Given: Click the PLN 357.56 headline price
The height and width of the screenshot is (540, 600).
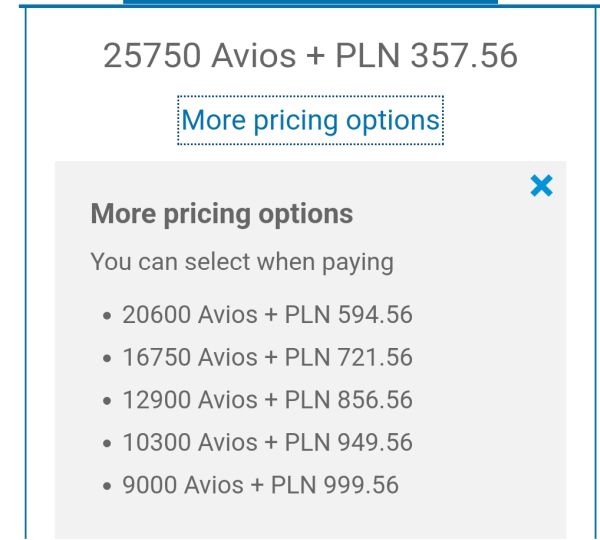Looking at the screenshot, I should 426,56.
